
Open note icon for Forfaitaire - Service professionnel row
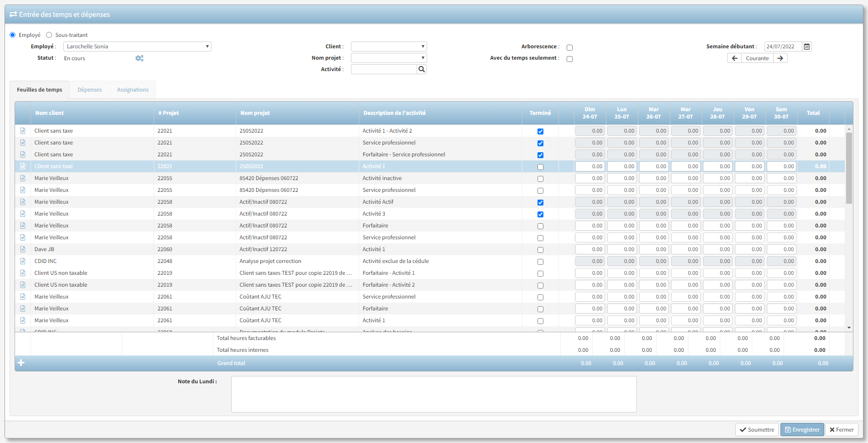[23, 155]
